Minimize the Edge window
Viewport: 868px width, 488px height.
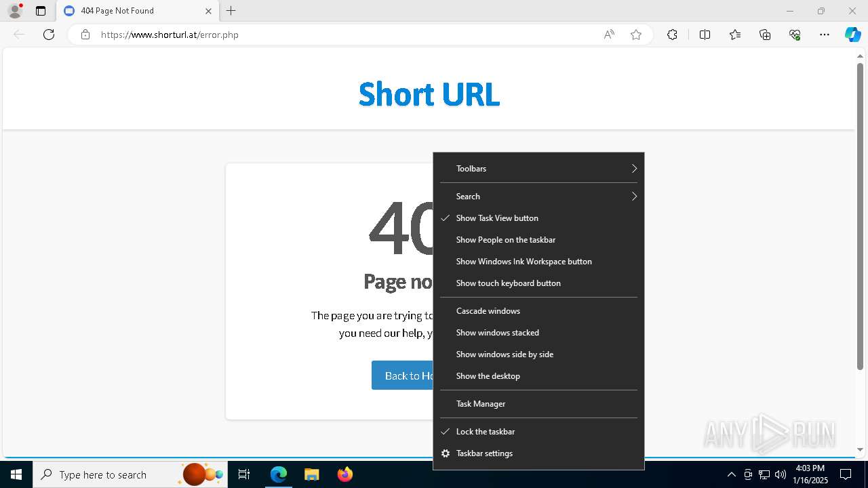789,11
